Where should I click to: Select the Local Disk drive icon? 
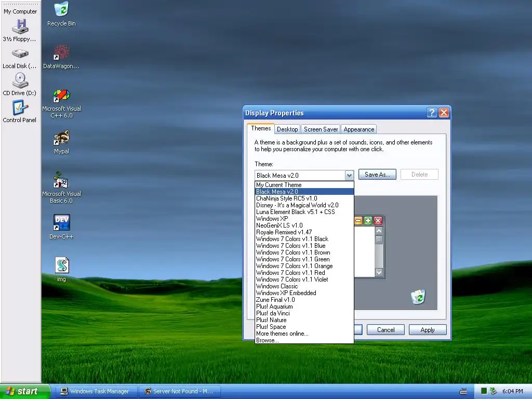coord(20,58)
